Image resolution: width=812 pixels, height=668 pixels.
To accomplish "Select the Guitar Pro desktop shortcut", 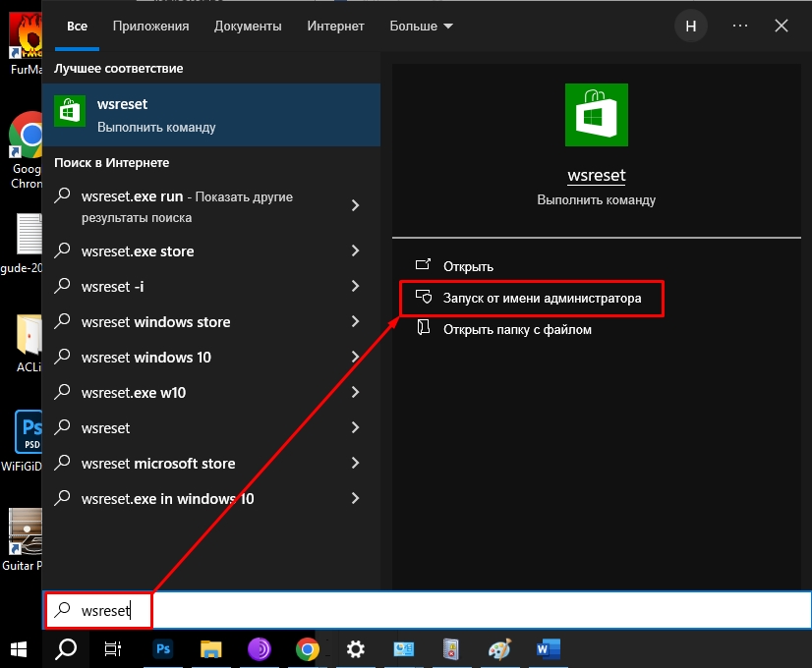I will (22, 539).
